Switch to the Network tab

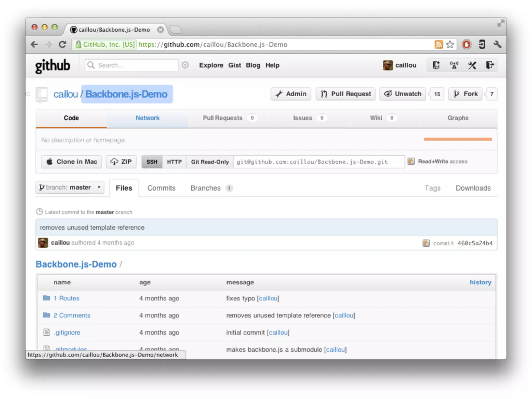pos(147,118)
